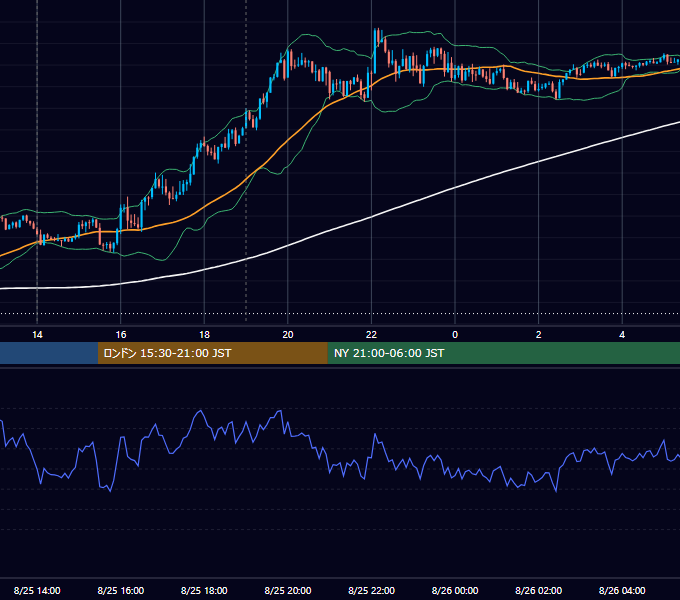Click the NY 21:00-06:00 JST session bar
Screen dimensions: 680x600
coord(503,353)
